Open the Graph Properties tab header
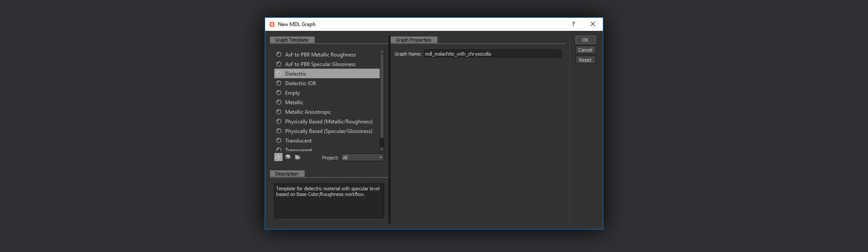Image resolution: width=868 pixels, height=252 pixels. [x=414, y=40]
